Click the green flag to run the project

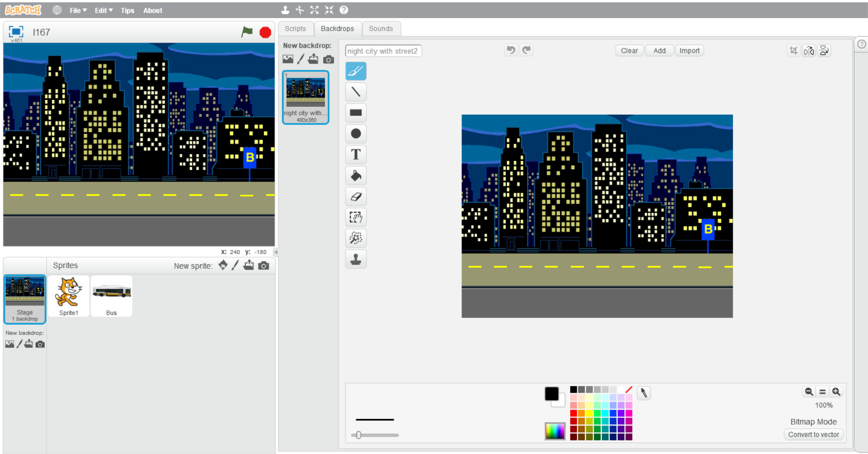(247, 32)
